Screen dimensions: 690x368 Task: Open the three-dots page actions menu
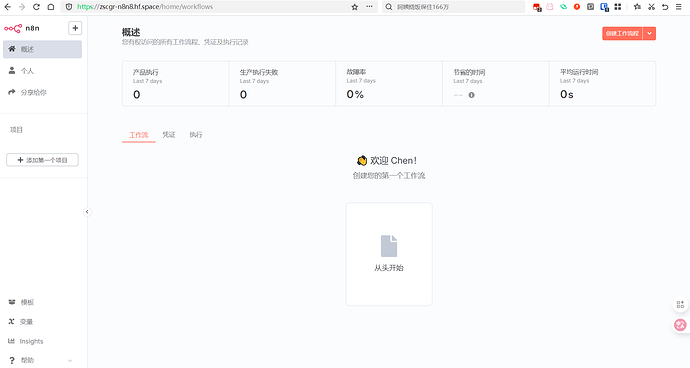point(369,7)
